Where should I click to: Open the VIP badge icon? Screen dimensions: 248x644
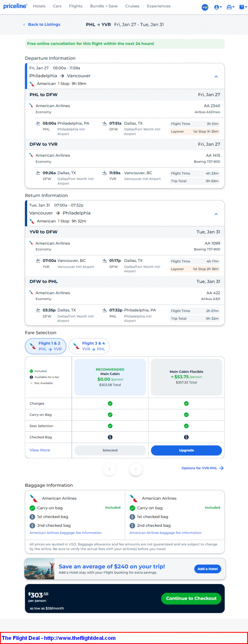pyautogui.click(x=205, y=7)
